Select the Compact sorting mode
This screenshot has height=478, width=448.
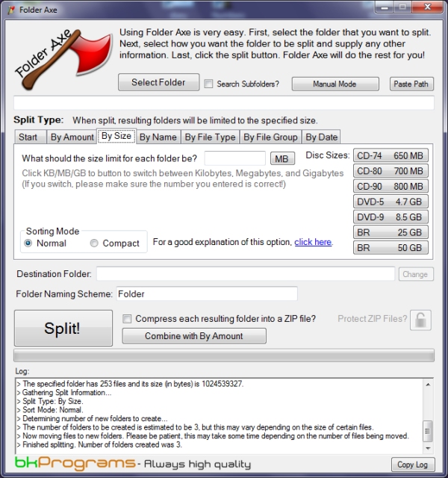click(94, 243)
